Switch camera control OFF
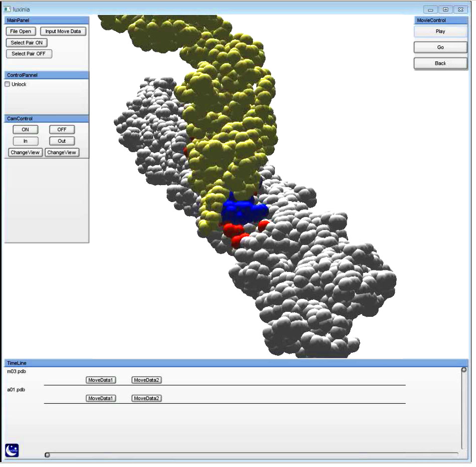The height and width of the screenshot is (467, 476). 62,130
